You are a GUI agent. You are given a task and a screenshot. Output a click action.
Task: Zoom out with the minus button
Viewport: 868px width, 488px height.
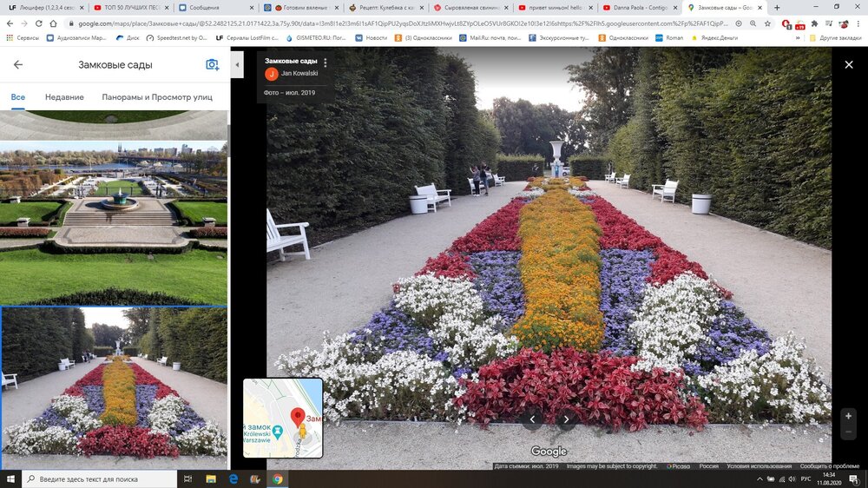click(848, 432)
